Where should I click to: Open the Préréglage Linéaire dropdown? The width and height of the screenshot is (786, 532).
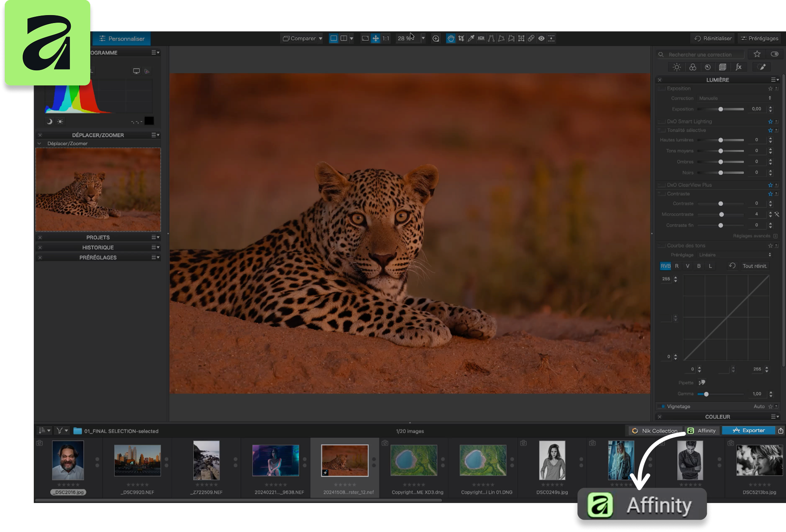[x=735, y=255]
